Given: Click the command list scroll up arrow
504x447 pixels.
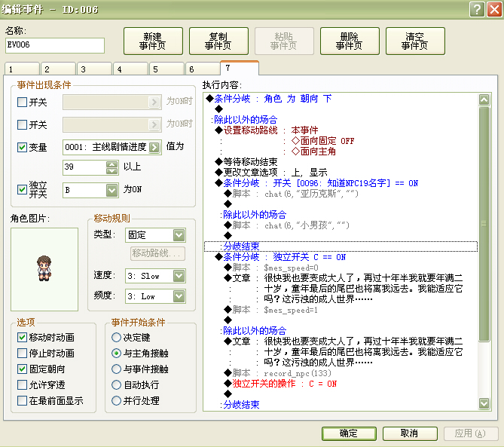Looking at the screenshot, I should tap(484, 100).
